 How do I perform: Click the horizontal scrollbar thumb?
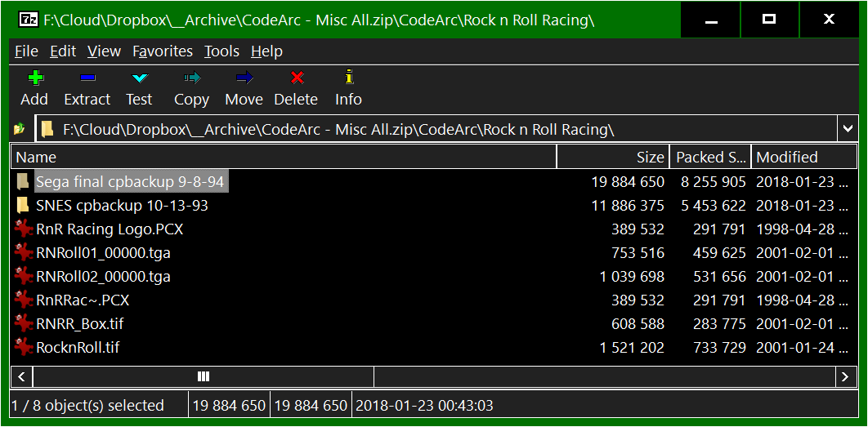pyautogui.click(x=204, y=377)
